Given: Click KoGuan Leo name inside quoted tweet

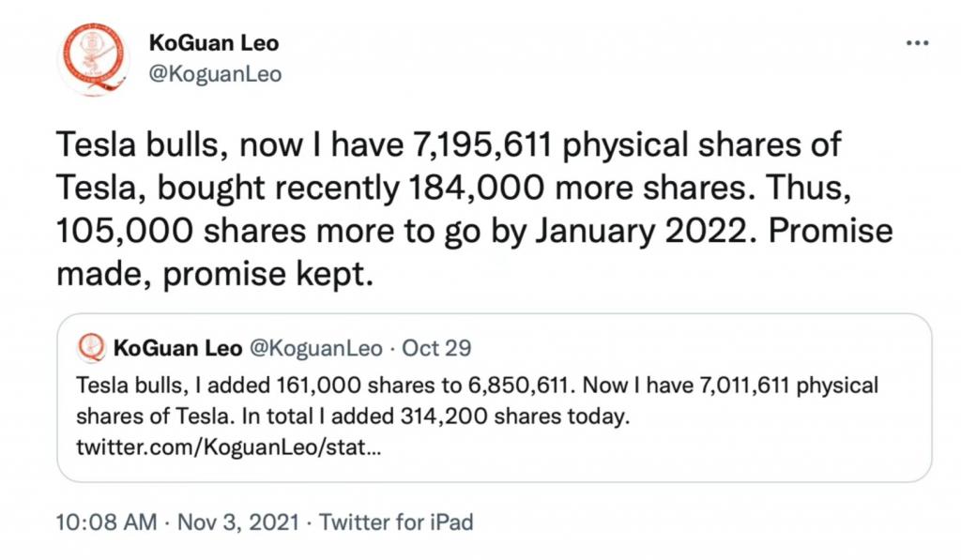Looking at the screenshot, I should coord(177,348).
